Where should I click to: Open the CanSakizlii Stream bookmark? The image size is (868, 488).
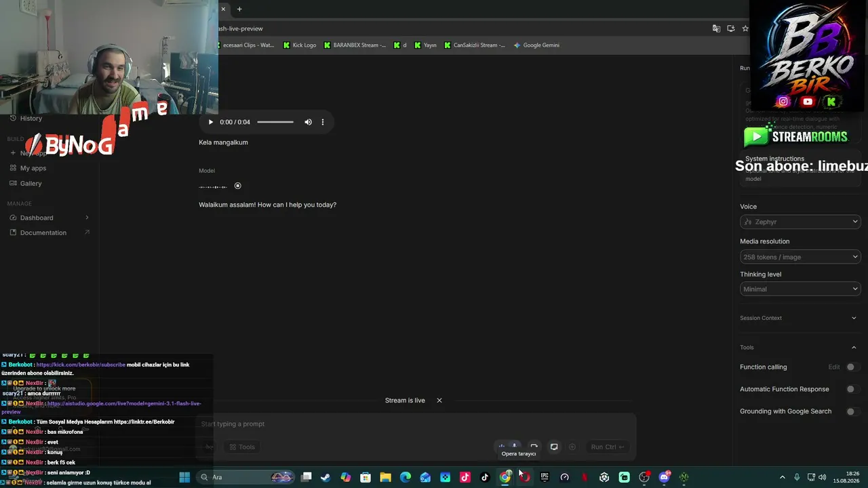475,45
